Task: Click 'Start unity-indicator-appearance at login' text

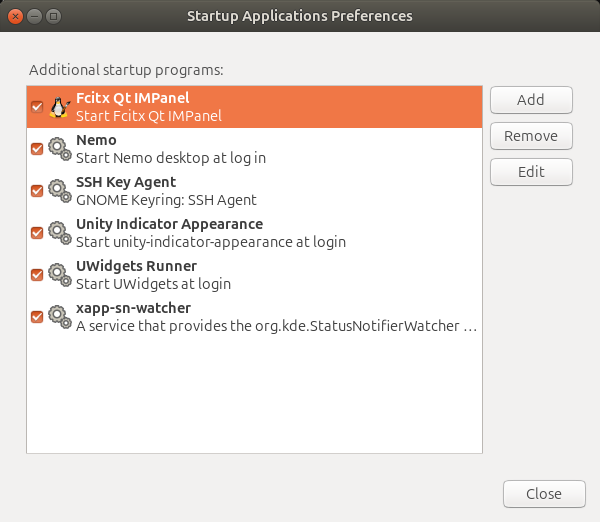Action: click(x=211, y=242)
